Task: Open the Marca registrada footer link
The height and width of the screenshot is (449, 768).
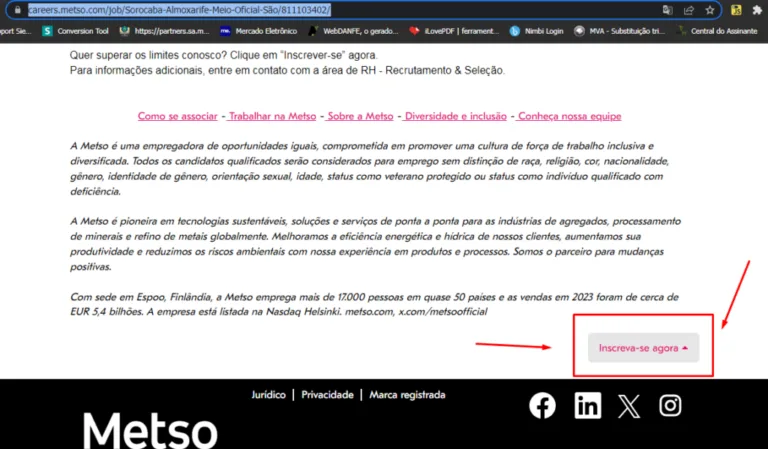Action: click(407, 395)
